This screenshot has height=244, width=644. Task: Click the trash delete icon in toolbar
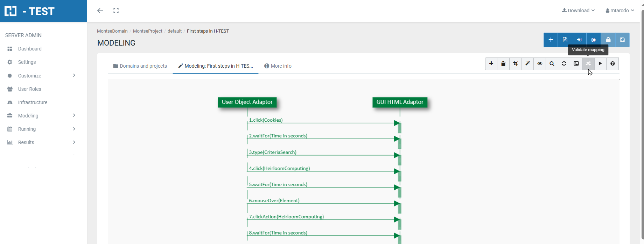503,64
